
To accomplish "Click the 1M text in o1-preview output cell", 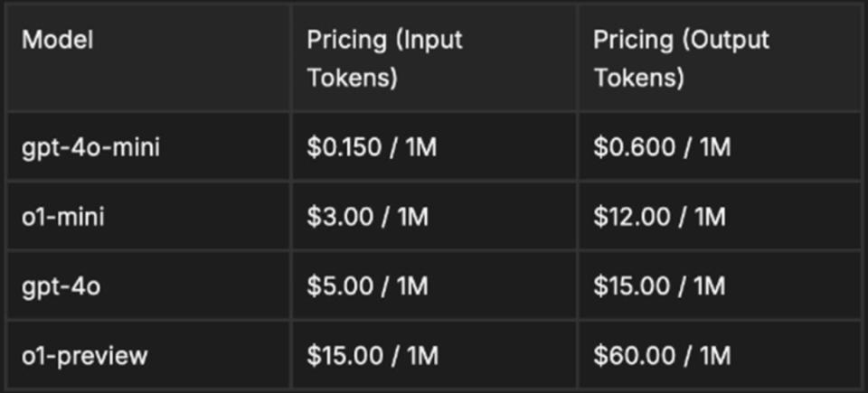I will click(715, 355).
